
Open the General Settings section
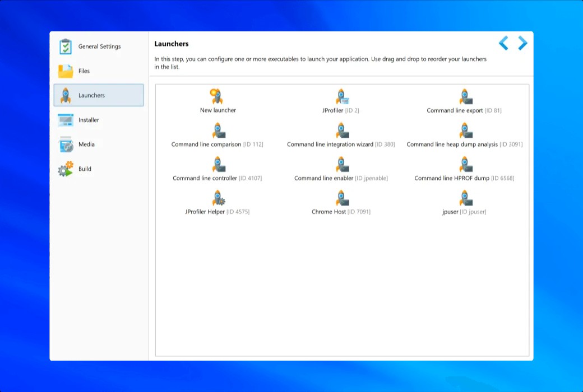tap(99, 46)
